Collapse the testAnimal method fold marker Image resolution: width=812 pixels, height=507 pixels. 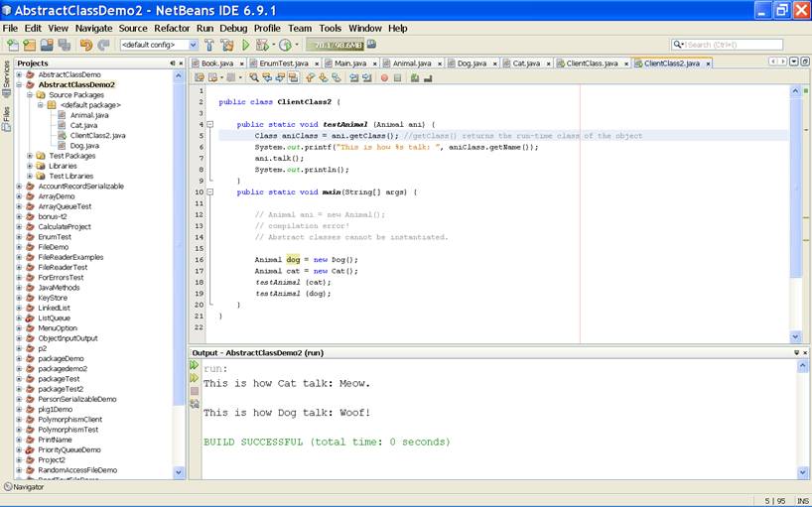(x=209, y=124)
